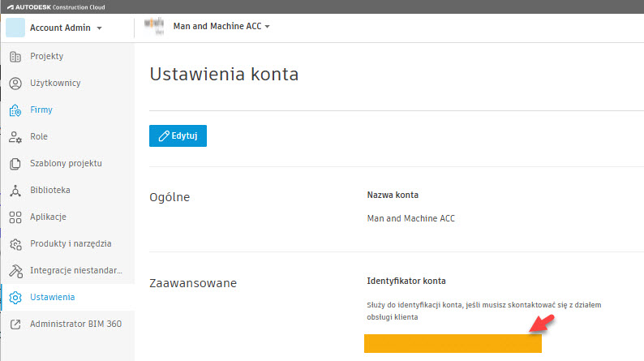The width and height of the screenshot is (644, 361).
Task: Click the Biblioteka hierarchy icon
Action: (x=15, y=191)
